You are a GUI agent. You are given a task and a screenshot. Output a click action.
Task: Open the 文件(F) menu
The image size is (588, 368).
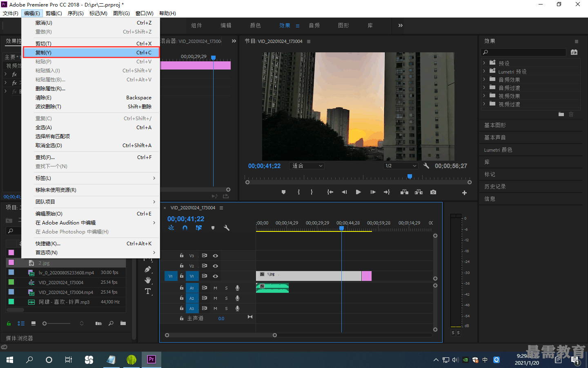click(x=11, y=13)
